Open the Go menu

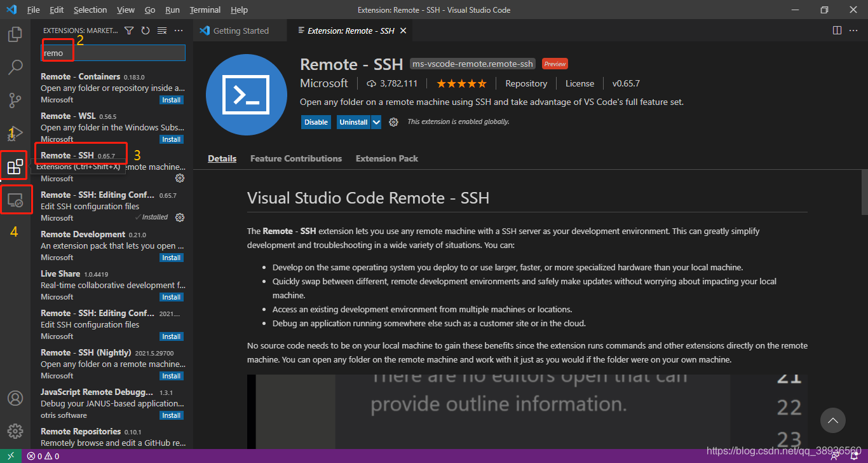coord(150,10)
